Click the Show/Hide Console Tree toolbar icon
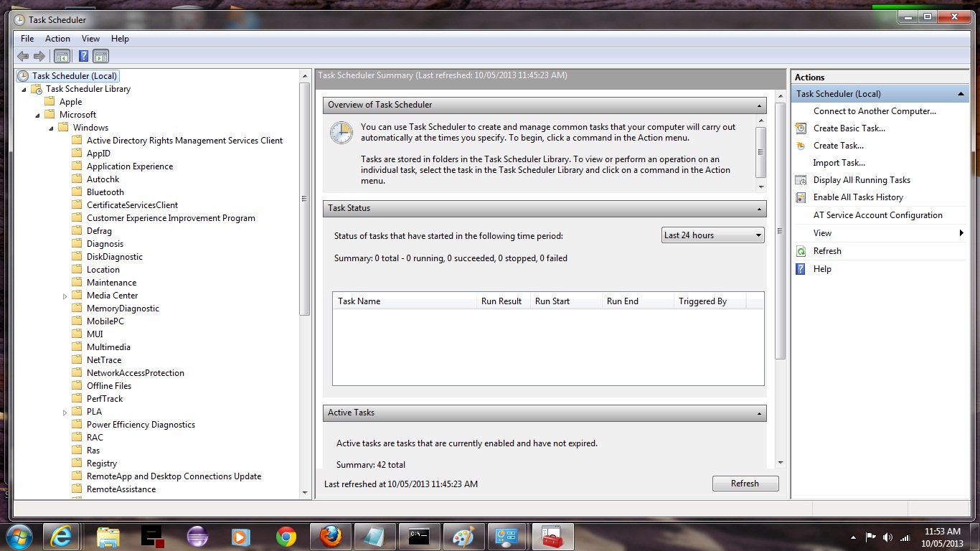 (62, 56)
